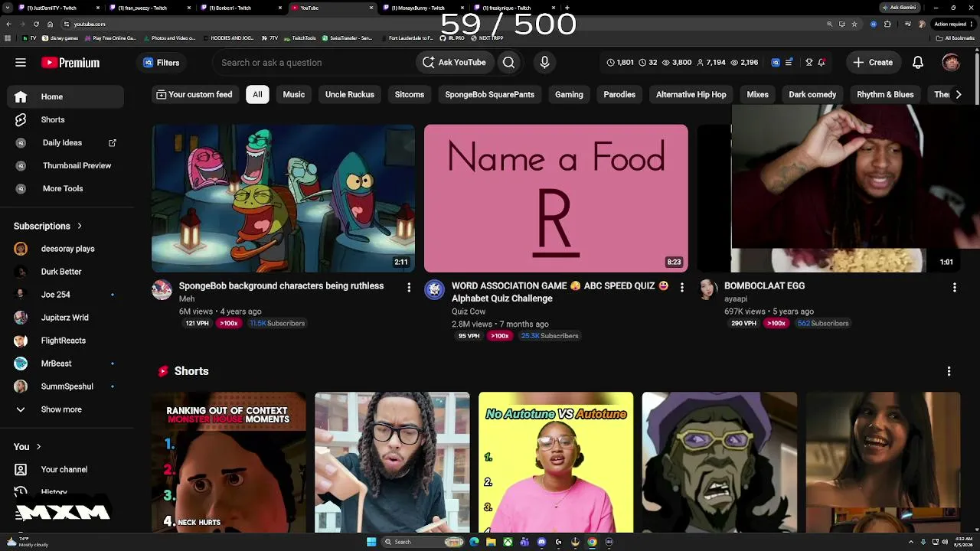Open Thumbnail Preview in the sidebar
Viewport: 980px width, 551px height.
(65, 166)
